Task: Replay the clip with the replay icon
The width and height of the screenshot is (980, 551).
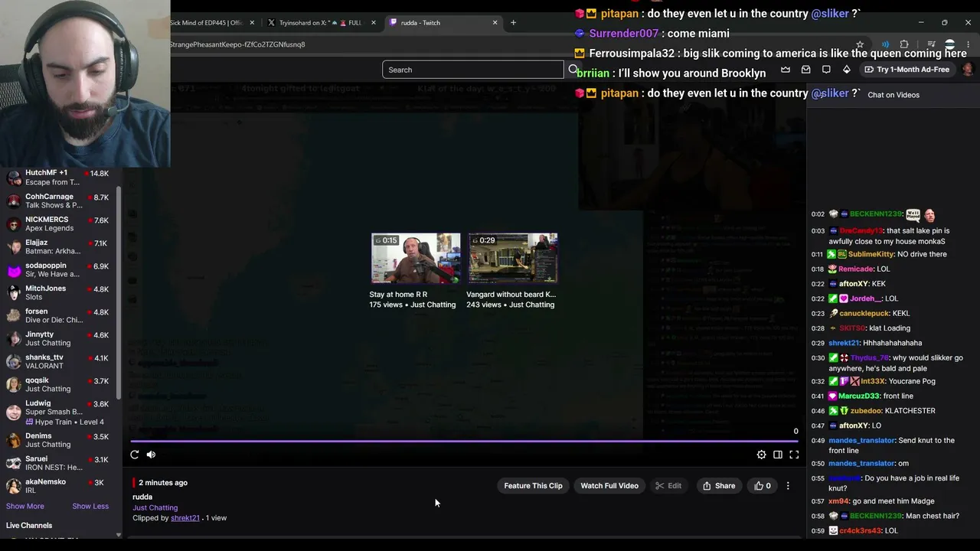Action: (135, 455)
